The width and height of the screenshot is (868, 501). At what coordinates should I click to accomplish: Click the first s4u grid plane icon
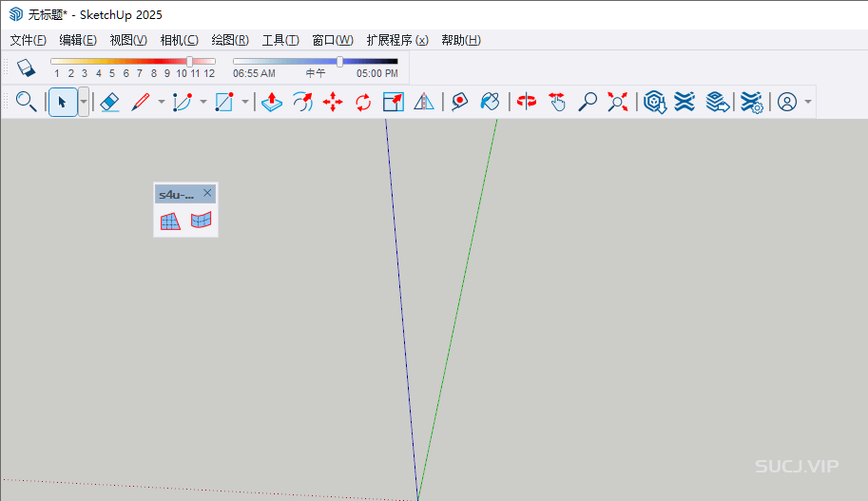[x=170, y=221]
